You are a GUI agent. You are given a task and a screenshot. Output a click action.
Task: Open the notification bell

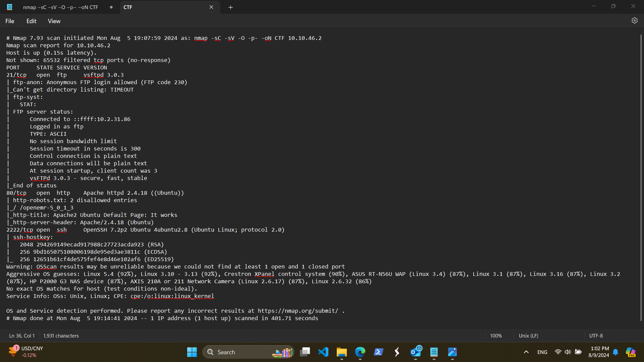(615, 352)
